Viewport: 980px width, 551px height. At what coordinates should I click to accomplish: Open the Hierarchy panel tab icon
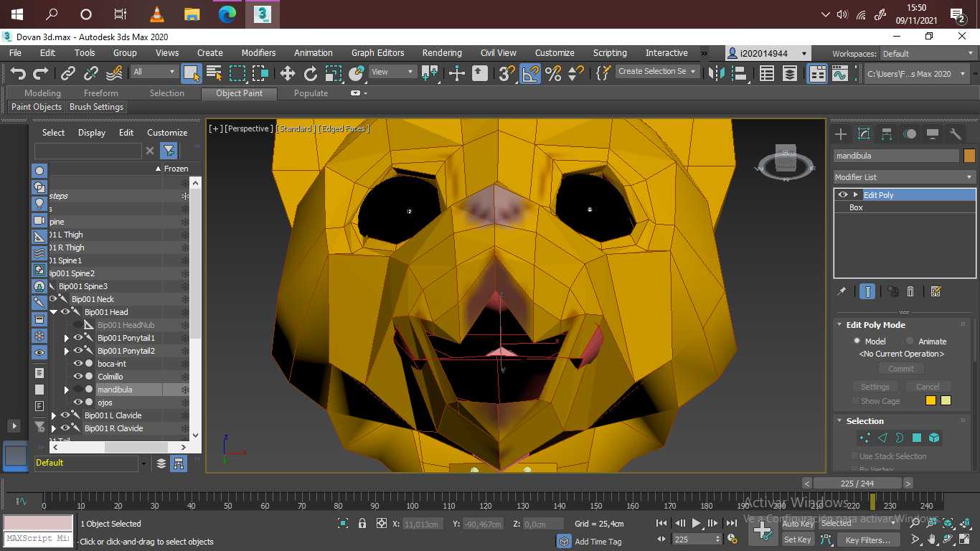[887, 134]
